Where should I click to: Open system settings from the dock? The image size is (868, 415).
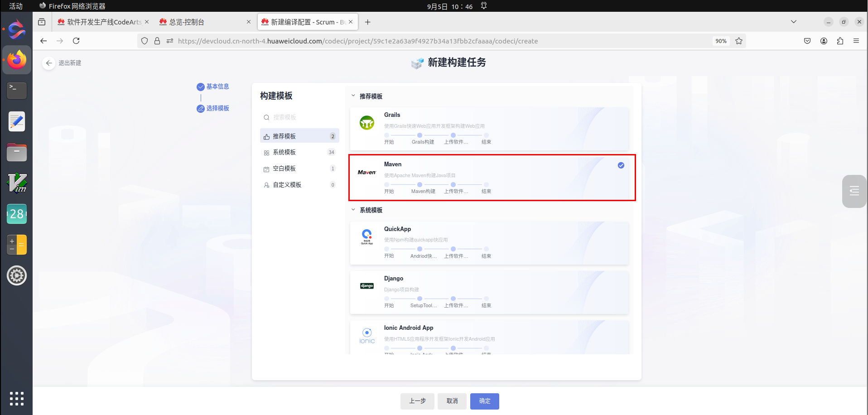point(17,275)
